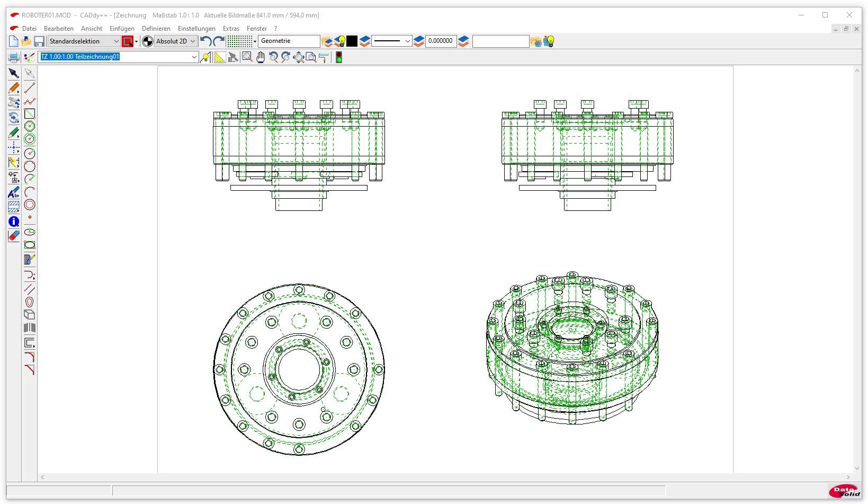Open the Fenster menu

pos(257,29)
